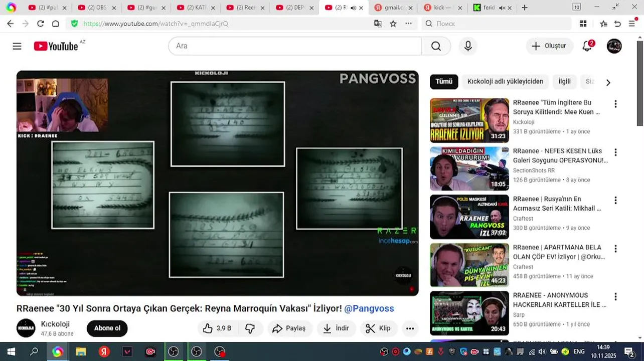The image size is (644, 361).
Task: Open options for APARTMANA BELA video
Action: [615, 248]
